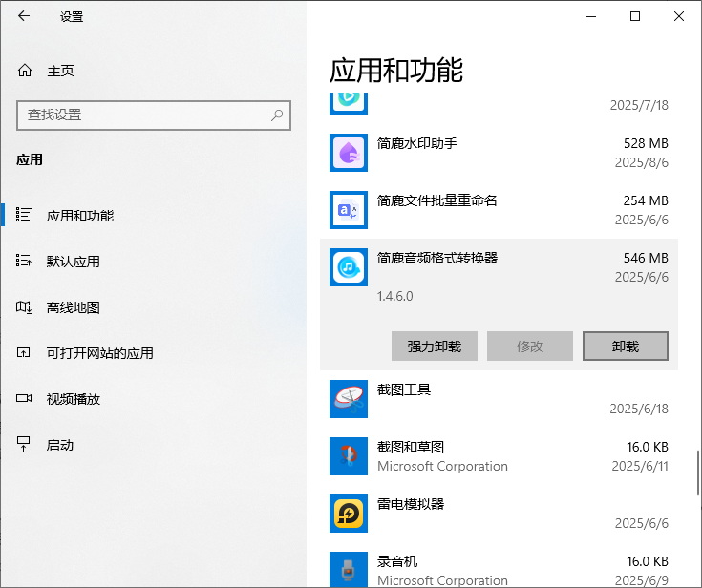
Task: Click the 528 MB size value
Action: click(x=646, y=143)
